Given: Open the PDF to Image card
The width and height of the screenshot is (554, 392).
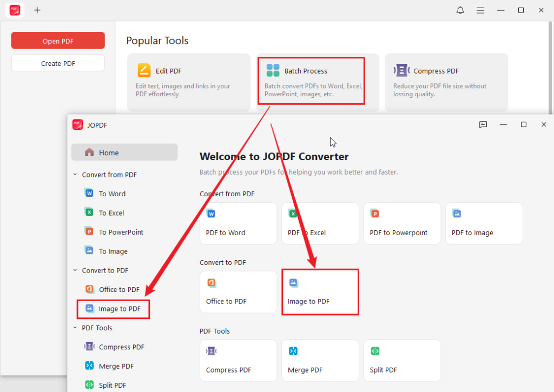Looking at the screenshot, I should [x=484, y=223].
